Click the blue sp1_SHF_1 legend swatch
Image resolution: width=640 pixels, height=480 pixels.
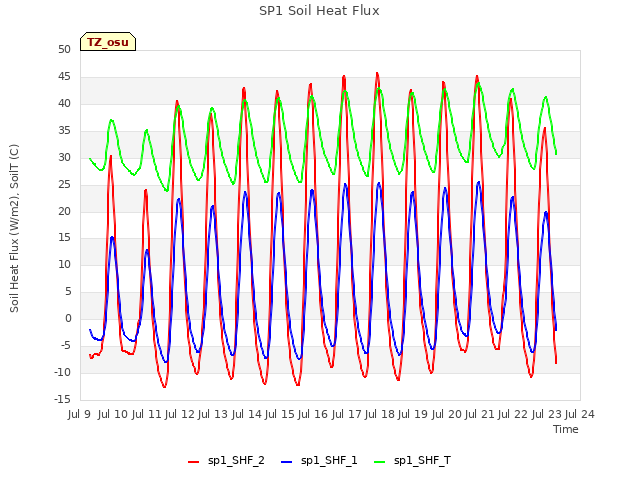pyautogui.click(x=287, y=462)
